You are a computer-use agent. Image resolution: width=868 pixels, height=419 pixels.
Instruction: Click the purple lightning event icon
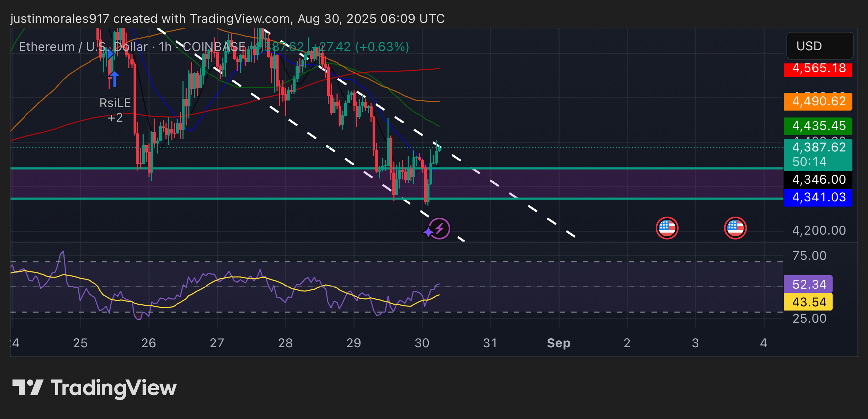tap(439, 229)
